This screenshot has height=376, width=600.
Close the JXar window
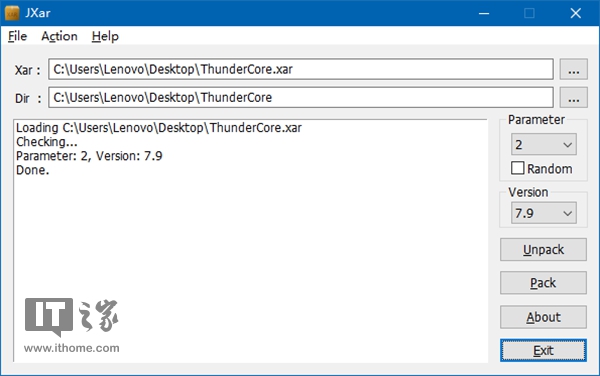(576, 13)
